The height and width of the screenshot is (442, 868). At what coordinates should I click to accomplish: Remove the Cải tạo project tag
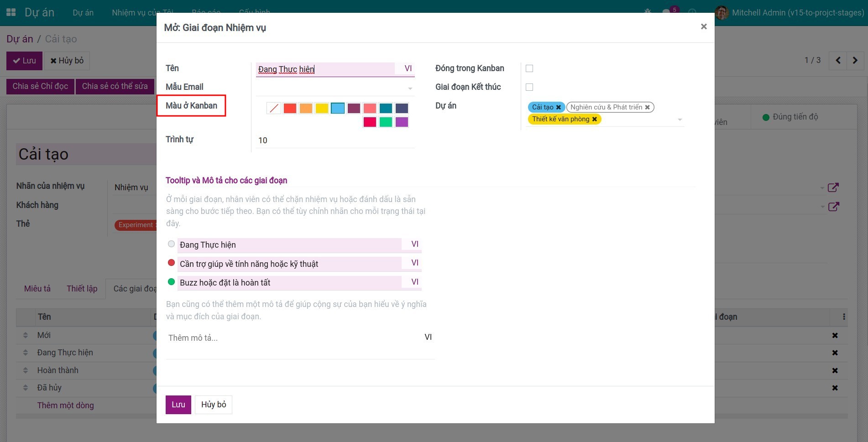(x=558, y=107)
